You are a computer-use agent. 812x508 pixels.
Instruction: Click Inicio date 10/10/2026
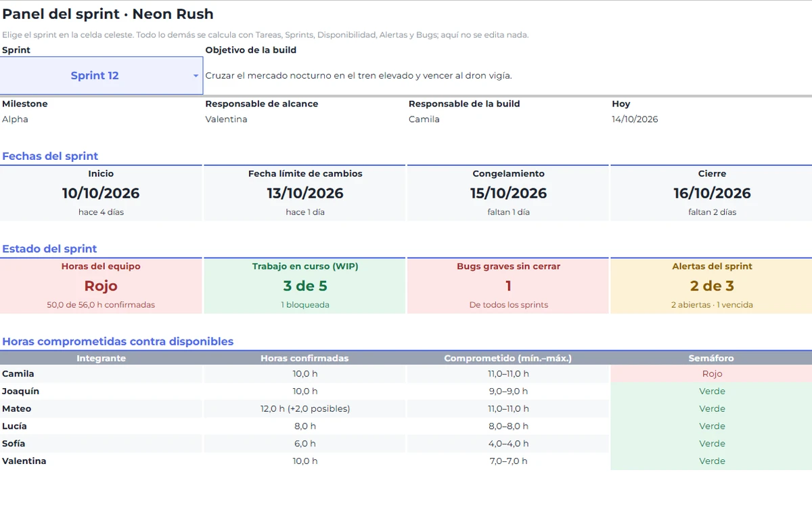pyautogui.click(x=101, y=193)
